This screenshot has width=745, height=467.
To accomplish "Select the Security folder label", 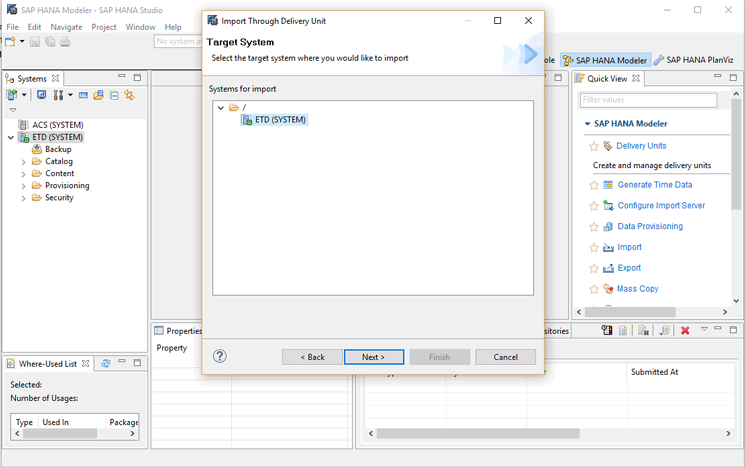I will (x=59, y=198).
